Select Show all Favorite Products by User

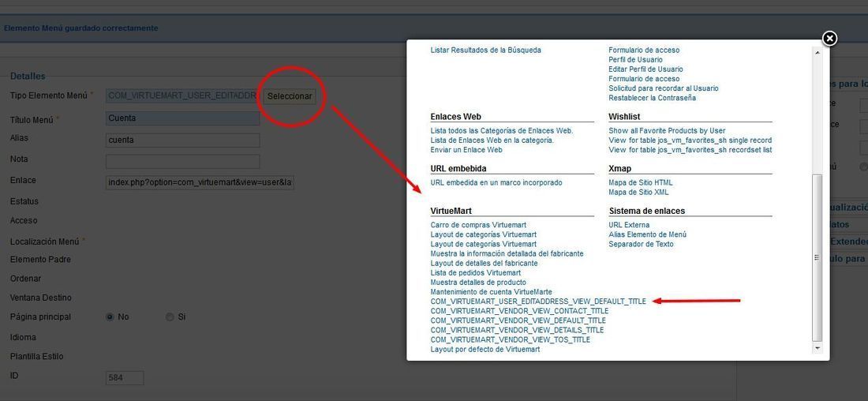coord(667,131)
